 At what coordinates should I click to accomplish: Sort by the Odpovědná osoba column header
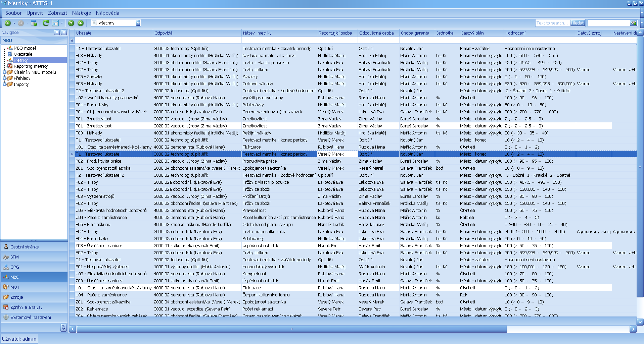click(x=378, y=33)
